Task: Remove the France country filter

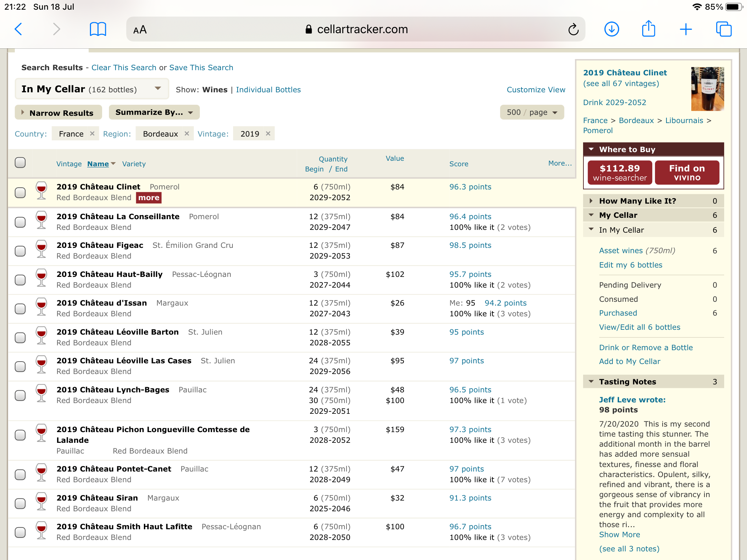Action: (92, 133)
